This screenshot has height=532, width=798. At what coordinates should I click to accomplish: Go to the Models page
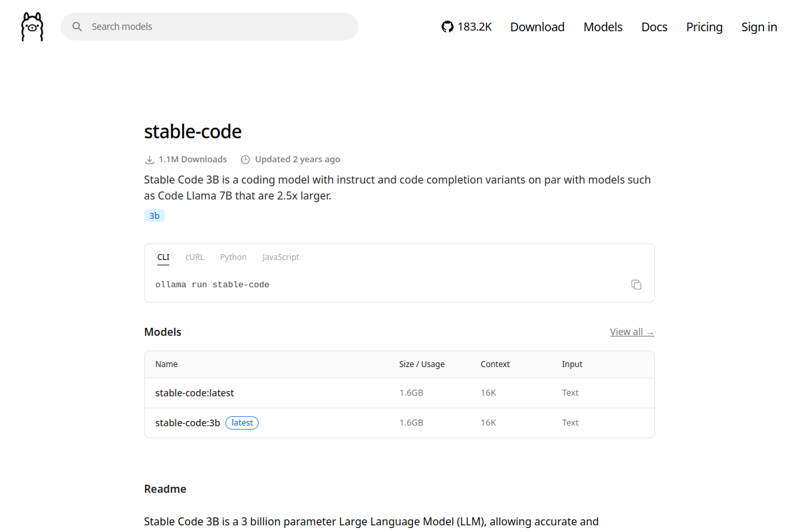(x=603, y=27)
